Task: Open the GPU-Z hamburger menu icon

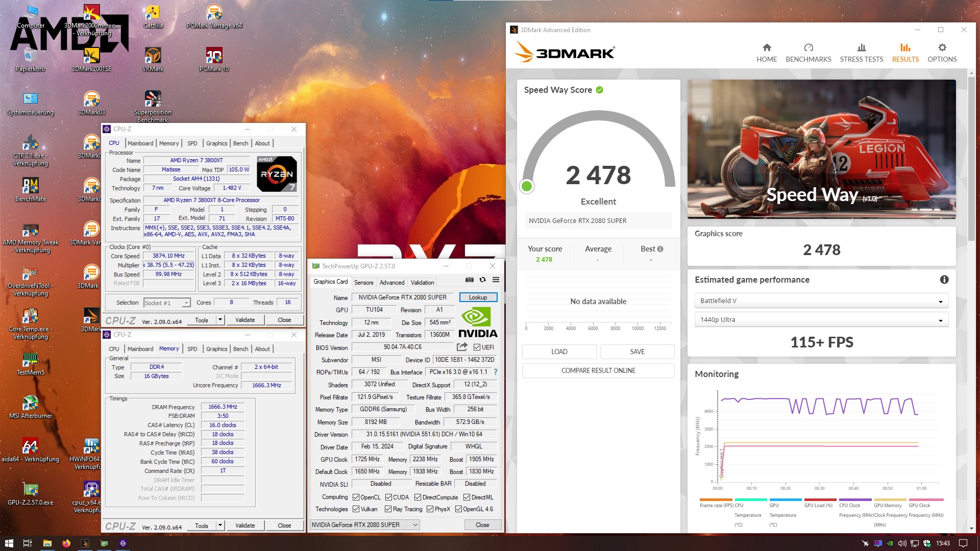Action: tap(496, 280)
